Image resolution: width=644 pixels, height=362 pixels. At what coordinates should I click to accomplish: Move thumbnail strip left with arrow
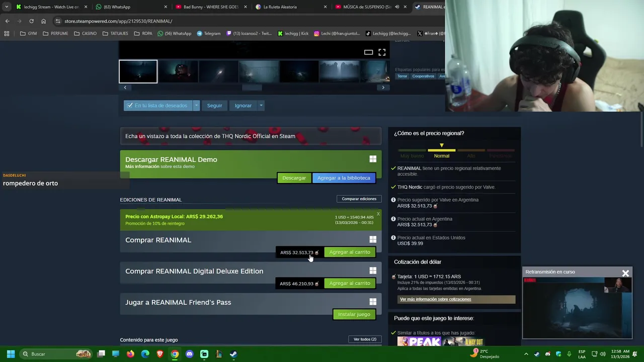click(125, 87)
